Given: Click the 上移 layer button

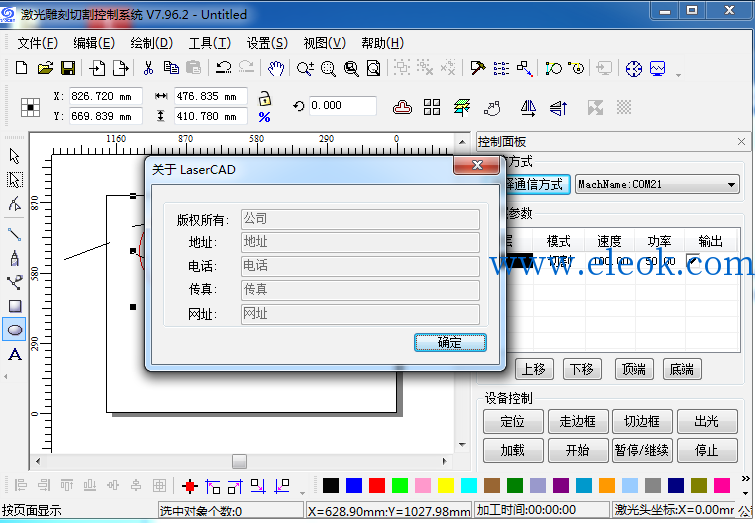Looking at the screenshot, I should (x=534, y=369).
